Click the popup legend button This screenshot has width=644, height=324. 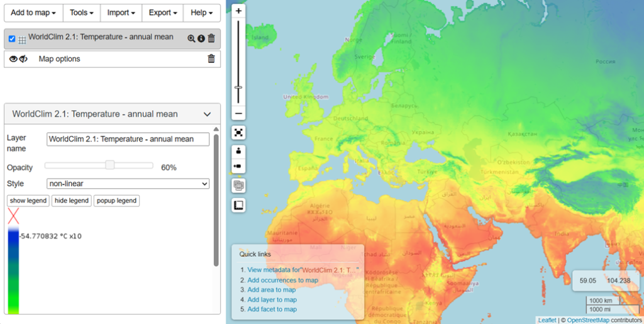pyautogui.click(x=116, y=201)
